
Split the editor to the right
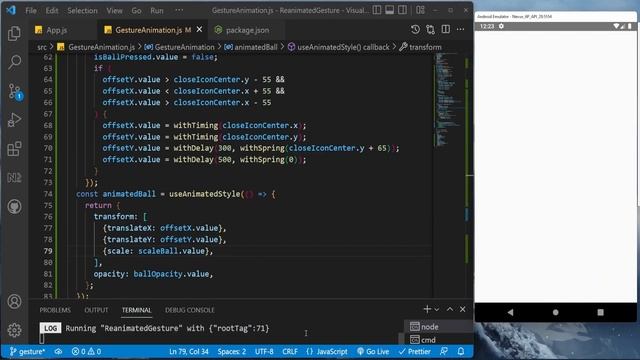[x=446, y=29]
